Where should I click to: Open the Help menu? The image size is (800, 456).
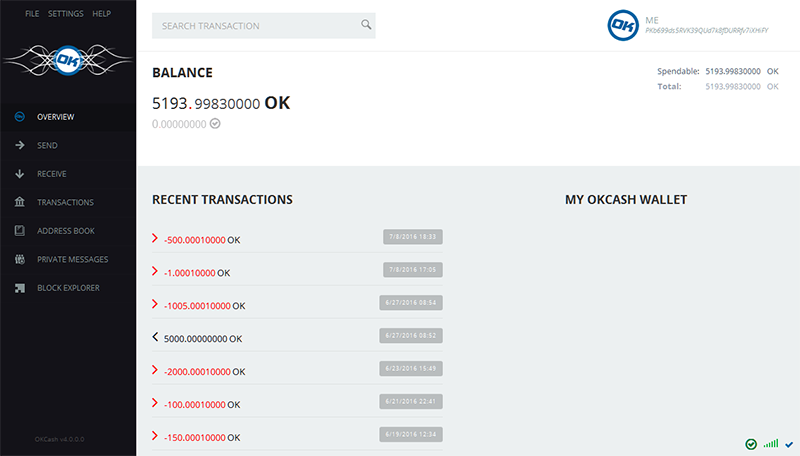[102, 14]
